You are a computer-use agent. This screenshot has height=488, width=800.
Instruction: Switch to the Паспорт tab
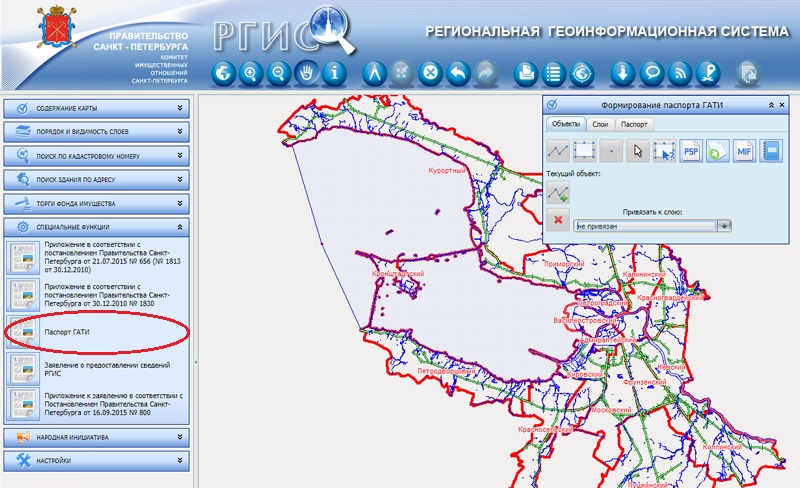point(634,124)
